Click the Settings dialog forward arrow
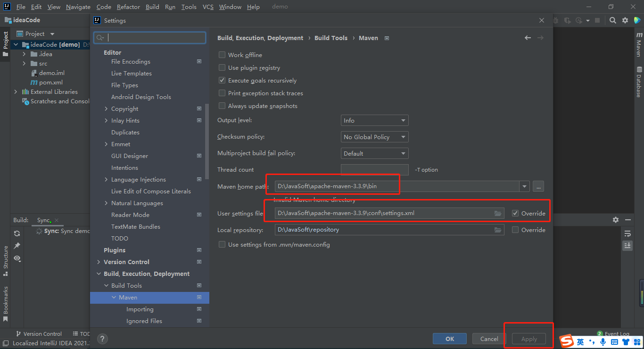This screenshot has width=644, height=349. point(540,38)
